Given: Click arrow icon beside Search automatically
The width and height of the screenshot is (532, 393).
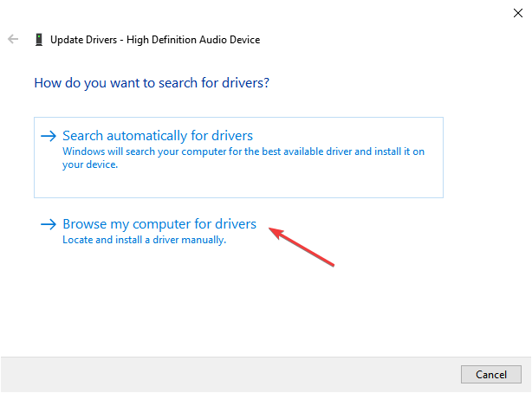Looking at the screenshot, I should pyautogui.click(x=49, y=136).
